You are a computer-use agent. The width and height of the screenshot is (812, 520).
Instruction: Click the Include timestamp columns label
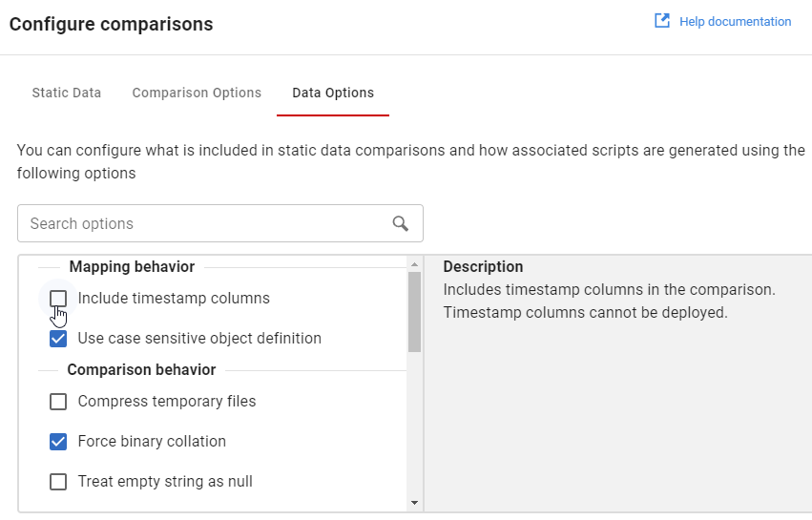point(174,299)
